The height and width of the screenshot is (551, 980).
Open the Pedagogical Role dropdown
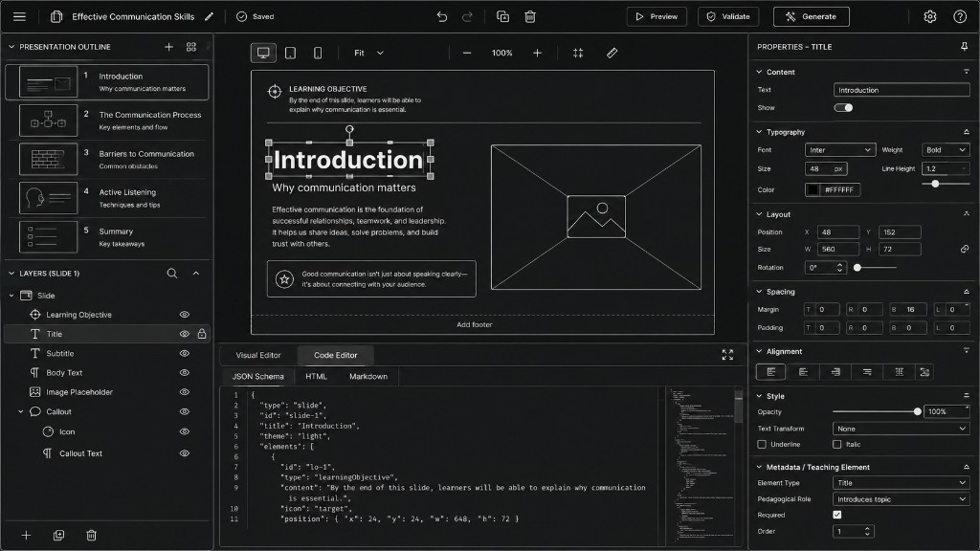point(901,499)
